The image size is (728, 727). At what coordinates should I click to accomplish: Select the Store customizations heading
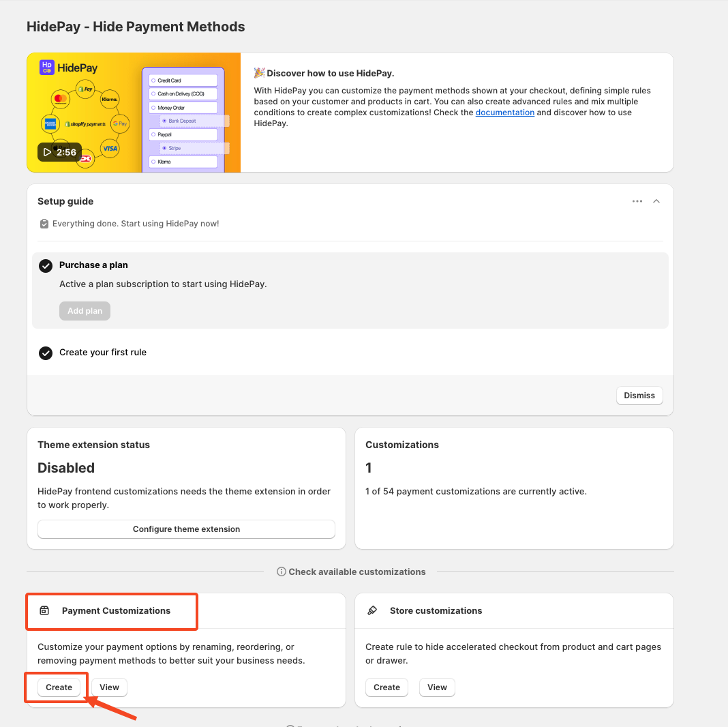click(x=436, y=610)
